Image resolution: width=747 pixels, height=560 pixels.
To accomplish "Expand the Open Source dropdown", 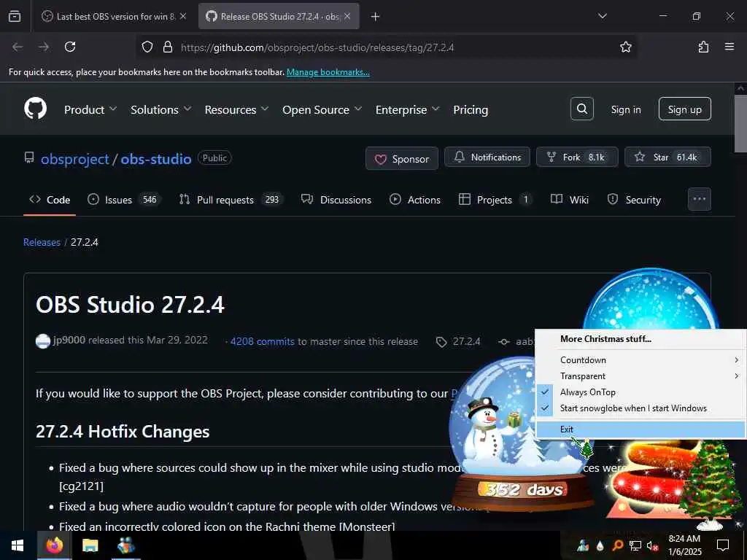I will click(322, 109).
